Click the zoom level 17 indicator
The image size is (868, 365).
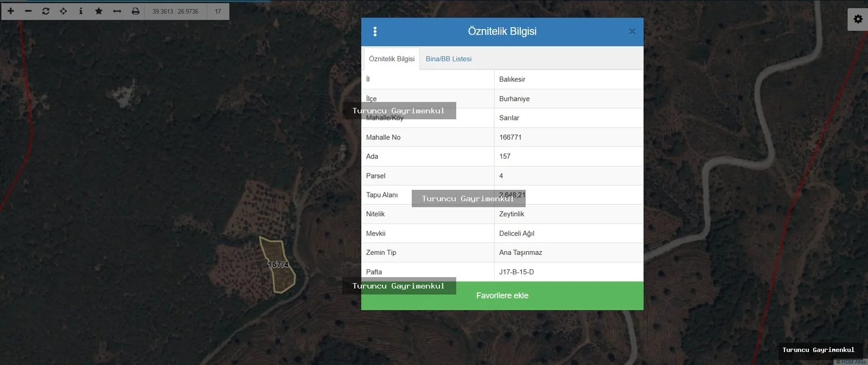[218, 11]
